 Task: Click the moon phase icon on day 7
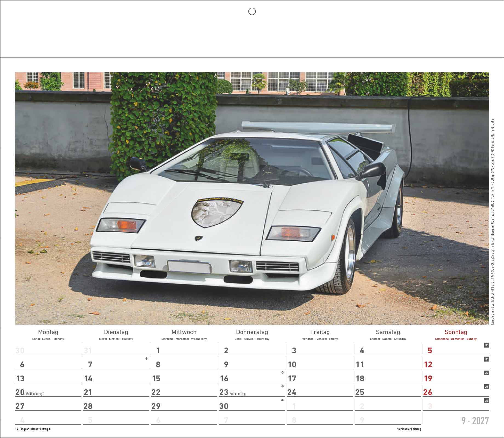(x=147, y=359)
